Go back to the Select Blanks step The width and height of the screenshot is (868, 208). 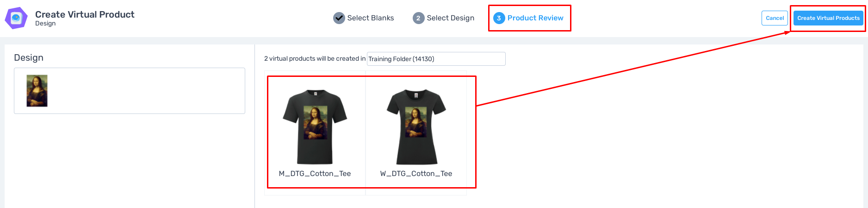tap(370, 18)
